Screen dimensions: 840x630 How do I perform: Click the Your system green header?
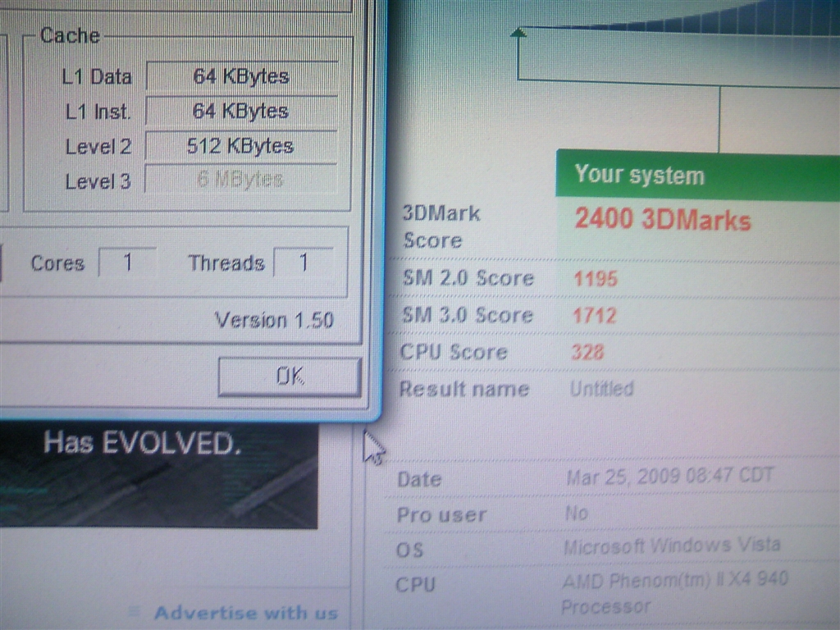coord(698,175)
